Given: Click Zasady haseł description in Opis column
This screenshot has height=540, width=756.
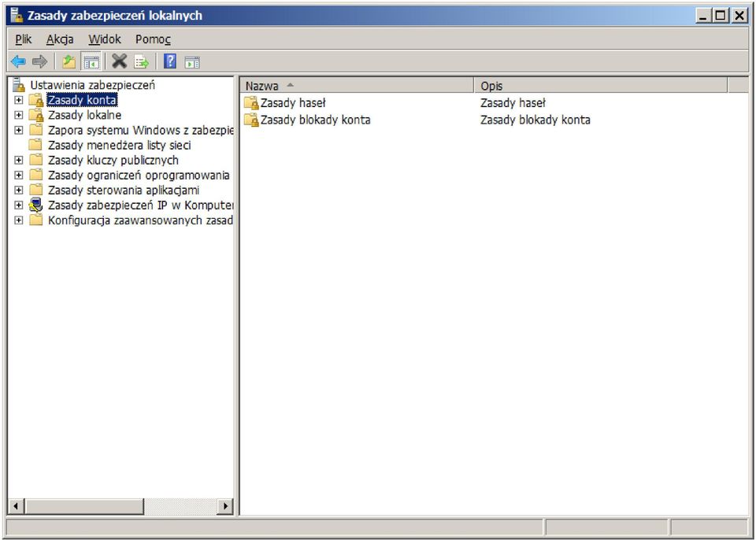Looking at the screenshot, I should point(513,102).
